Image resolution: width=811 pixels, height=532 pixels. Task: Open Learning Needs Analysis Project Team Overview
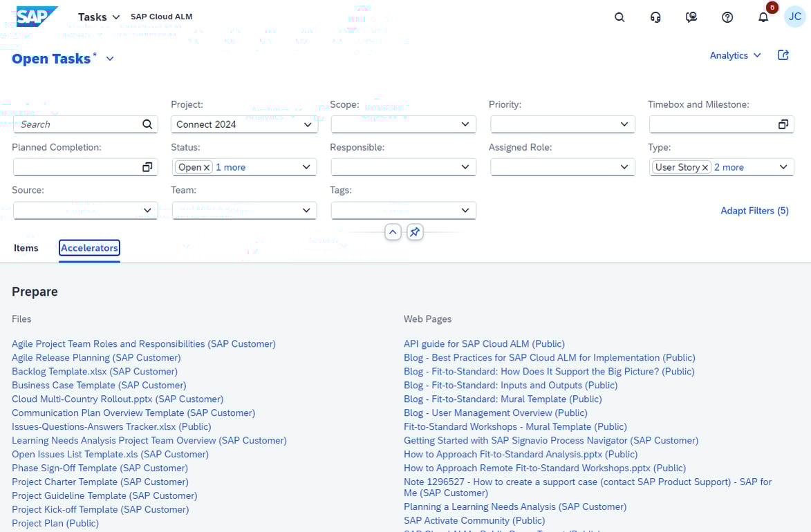coord(149,441)
